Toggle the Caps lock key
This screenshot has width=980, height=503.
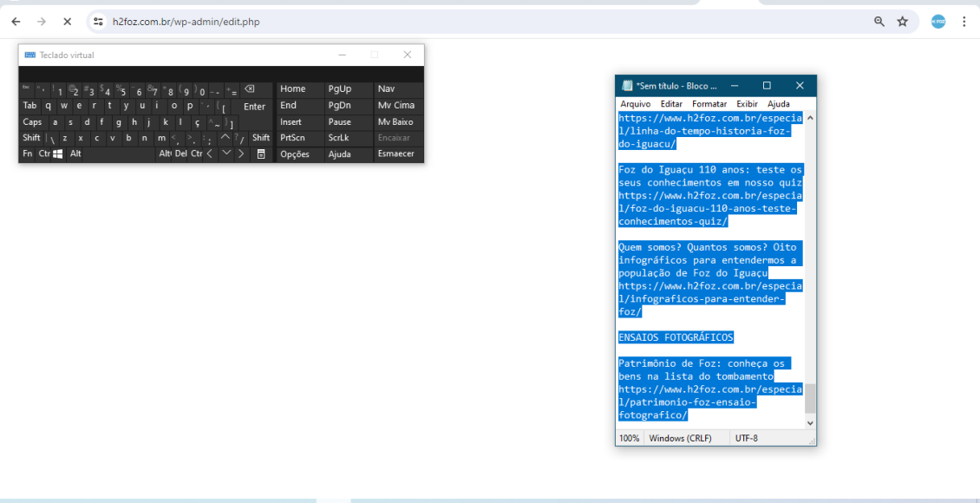(32, 122)
